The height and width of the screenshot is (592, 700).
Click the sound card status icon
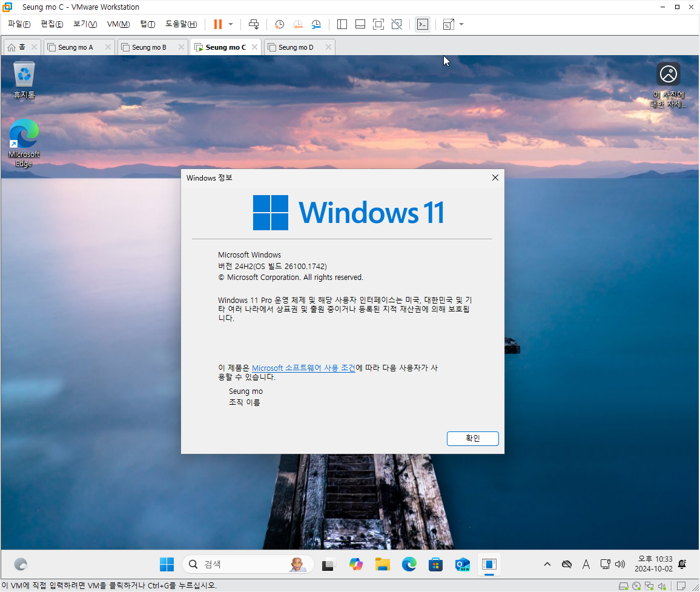(x=662, y=586)
